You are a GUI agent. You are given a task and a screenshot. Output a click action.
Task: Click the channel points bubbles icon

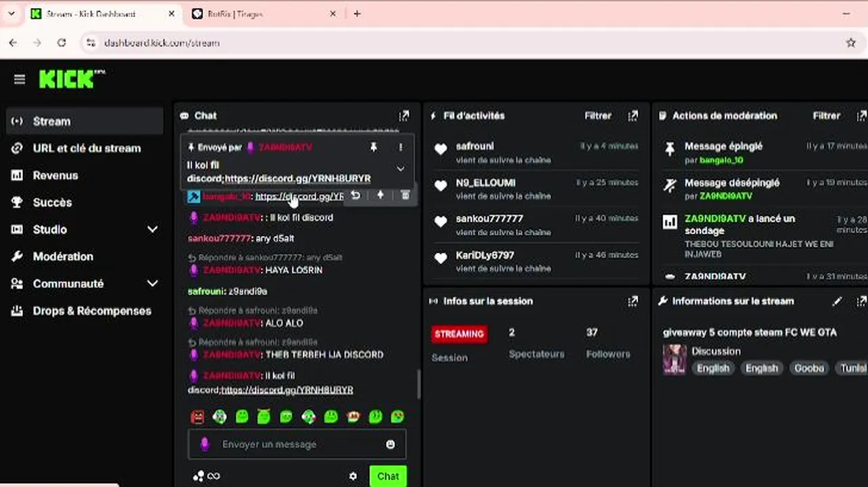coord(198,476)
